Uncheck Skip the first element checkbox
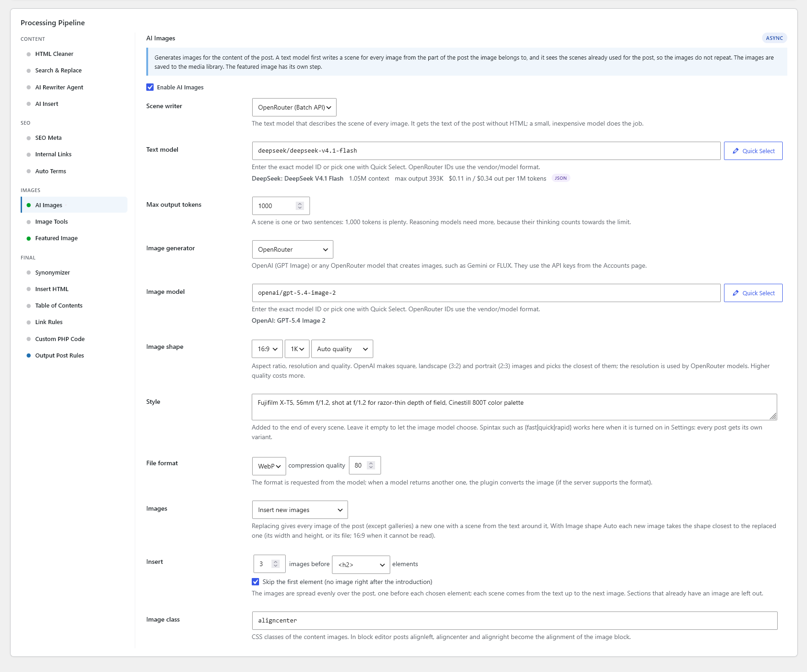Screen dimensions: 807x672 pos(255,582)
